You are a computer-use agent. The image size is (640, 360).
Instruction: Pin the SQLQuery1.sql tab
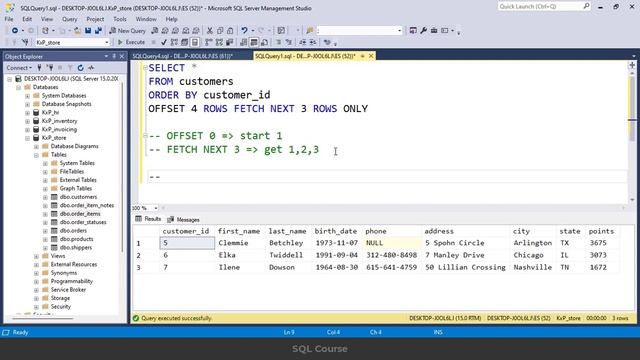click(x=362, y=56)
